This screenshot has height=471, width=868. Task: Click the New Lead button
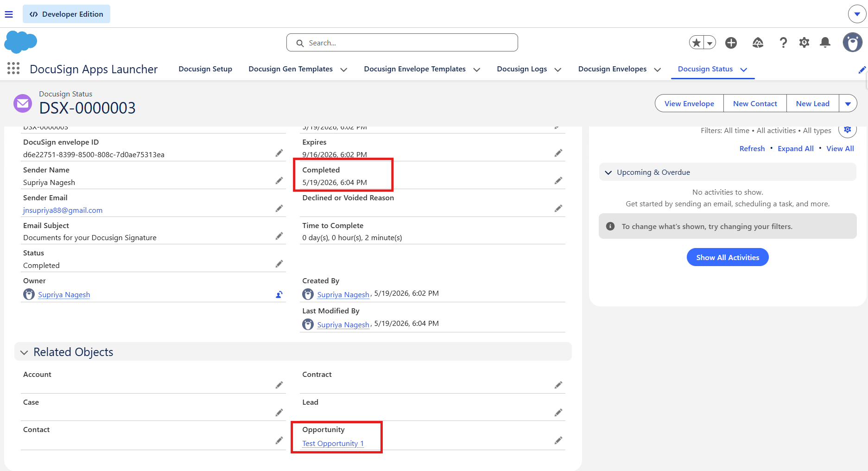click(x=812, y=103)
